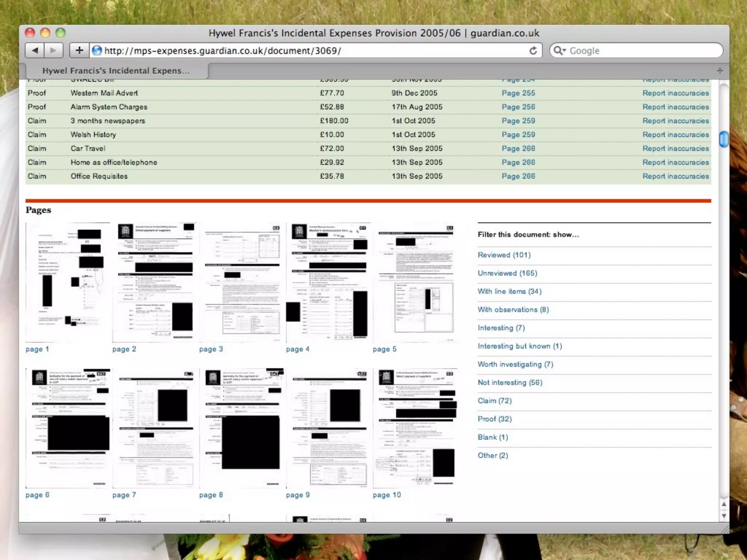Click the blue vertical scrollbar thumb
This screenshot has width=747, height=560.
point(724,139)
